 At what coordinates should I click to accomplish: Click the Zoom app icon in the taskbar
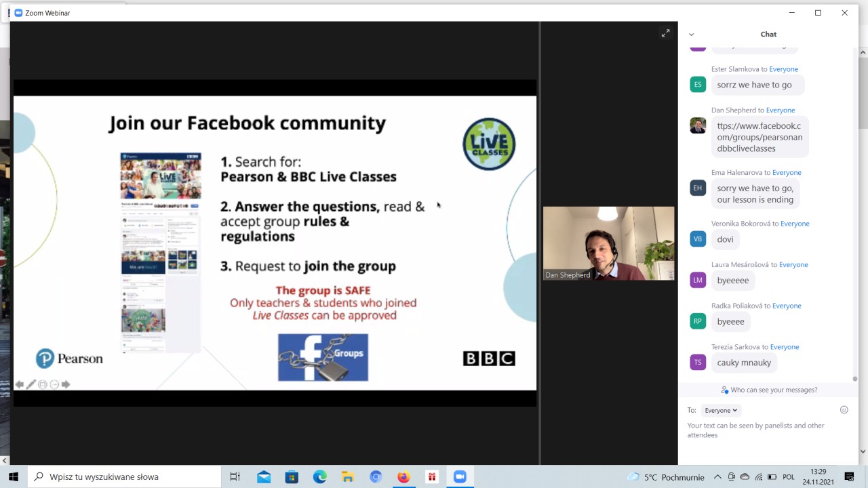tap(460, 477)
